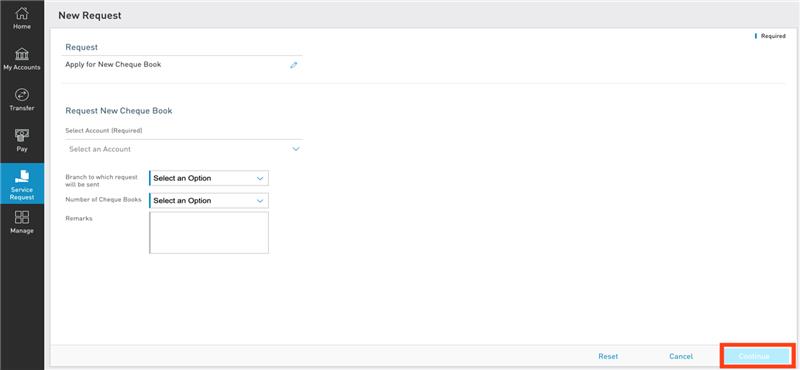Click inside the Remarks text box
The width and height of the screenshot is (800, 370).
point(209,233)
